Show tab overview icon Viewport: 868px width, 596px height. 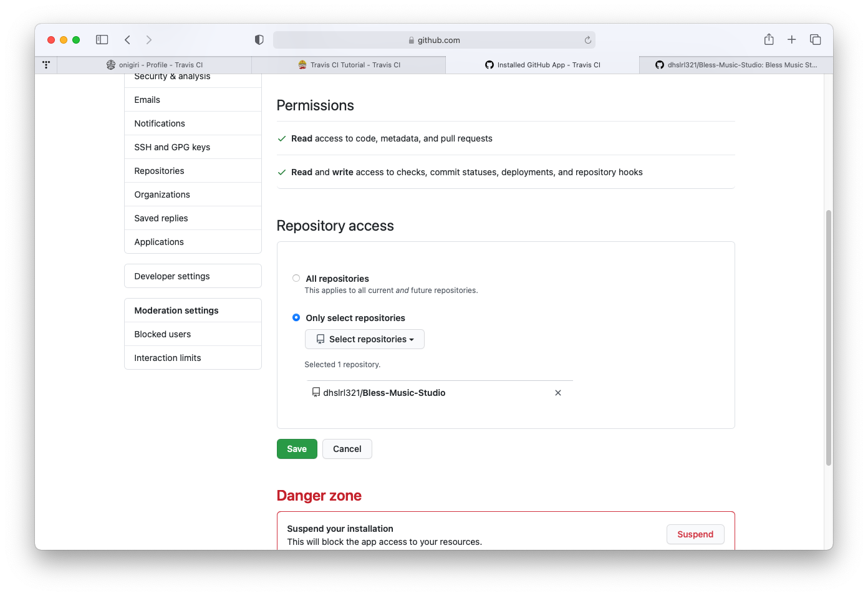click(x=815, y=39)
